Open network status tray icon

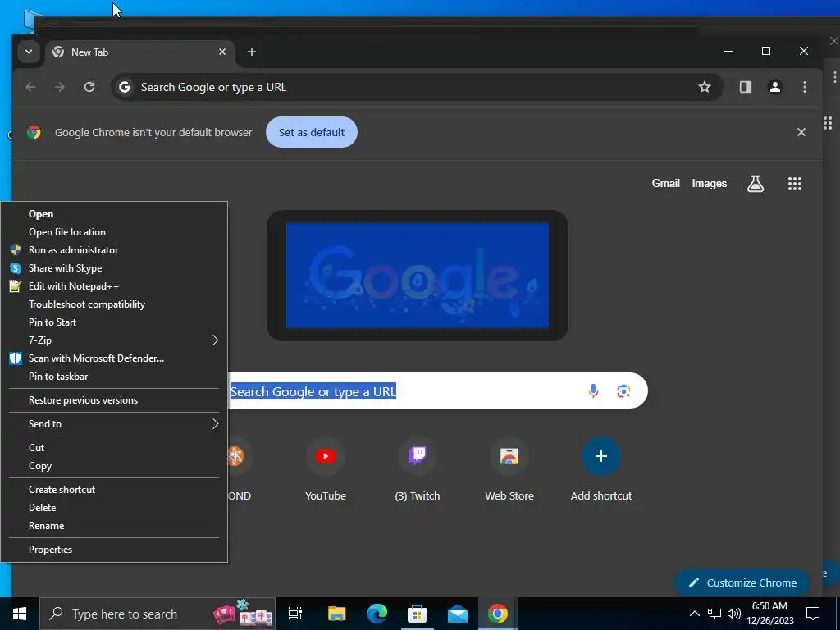714,614
